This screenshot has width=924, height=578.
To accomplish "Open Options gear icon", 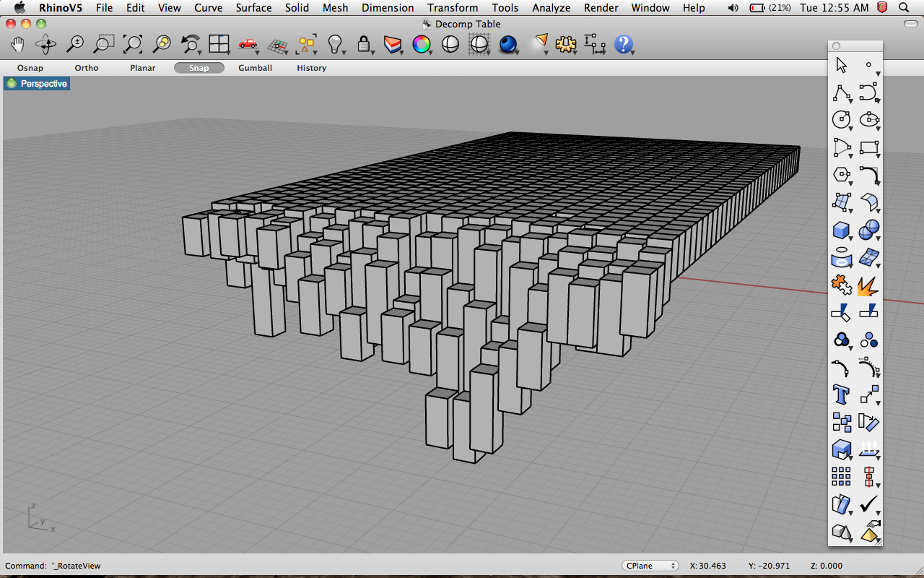I will click(567, 44).
